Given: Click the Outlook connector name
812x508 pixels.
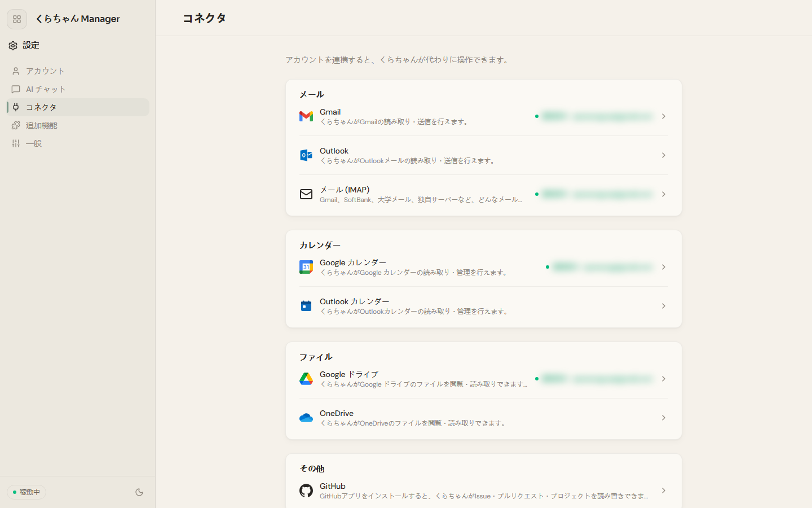Looking at the screenshot, I should (334, 151).
